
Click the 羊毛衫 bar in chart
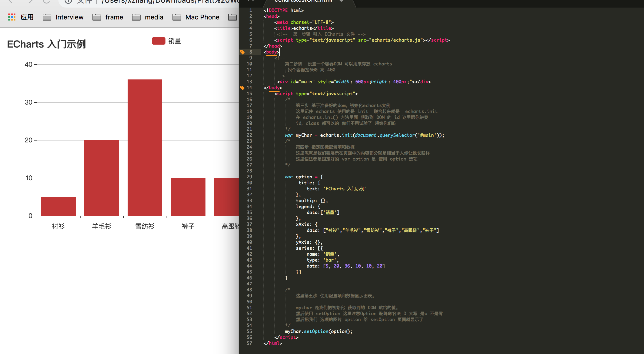point(102,178)
